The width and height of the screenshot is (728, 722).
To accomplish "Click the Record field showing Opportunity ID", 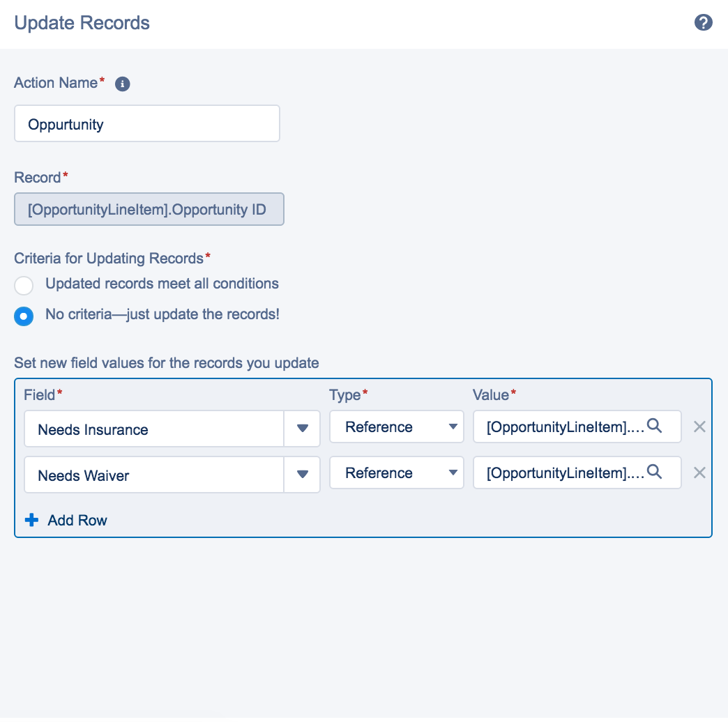I will 149,209.
